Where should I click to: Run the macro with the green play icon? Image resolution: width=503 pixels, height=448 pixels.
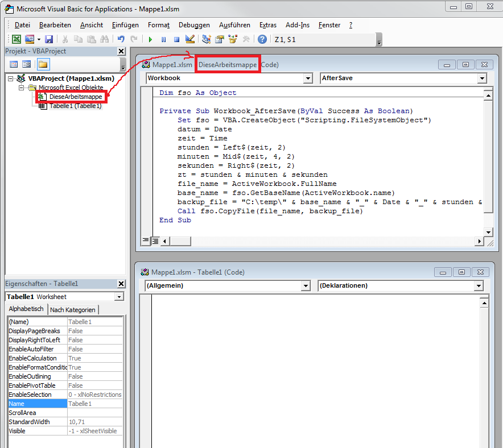[x=150, y=39]
